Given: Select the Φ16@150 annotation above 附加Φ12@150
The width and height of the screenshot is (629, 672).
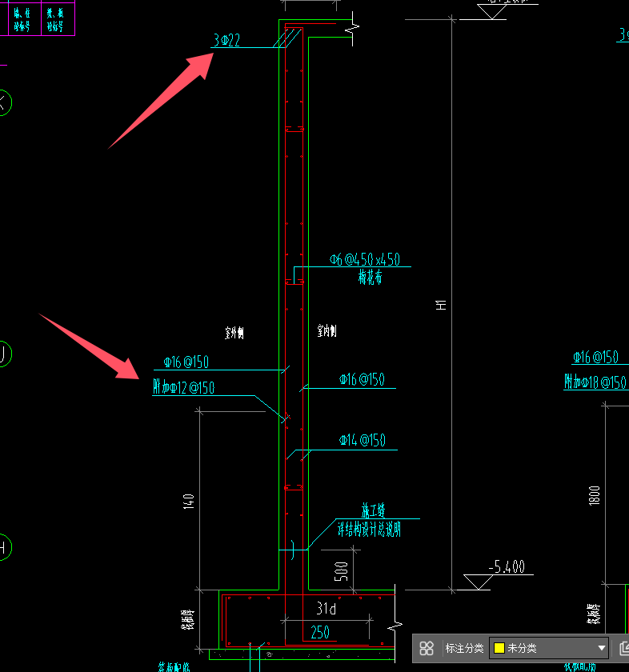Looking at the screenshot, I should point(186,362).
